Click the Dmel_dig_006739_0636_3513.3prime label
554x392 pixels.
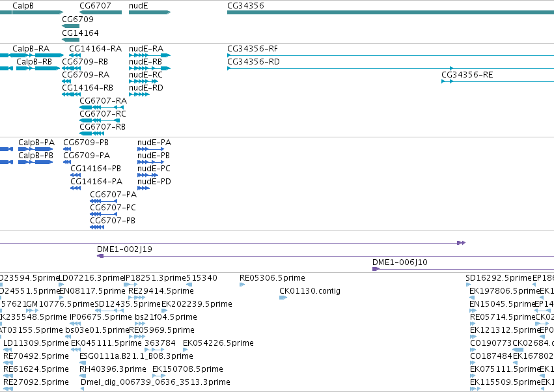(x=156, y=382)
